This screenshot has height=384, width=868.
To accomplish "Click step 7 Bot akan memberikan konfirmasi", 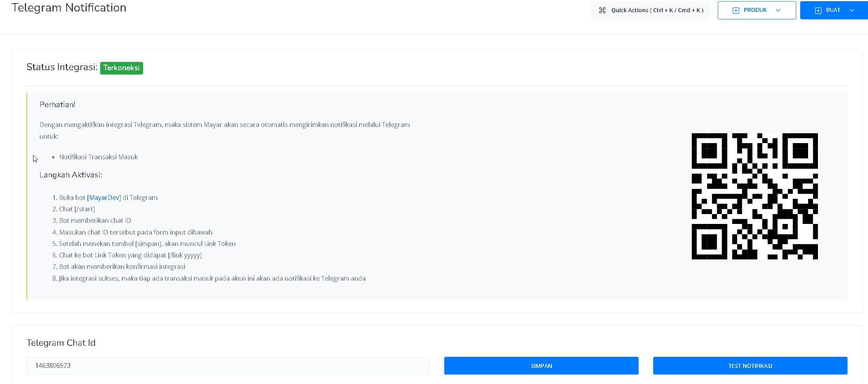I will 122,267.
